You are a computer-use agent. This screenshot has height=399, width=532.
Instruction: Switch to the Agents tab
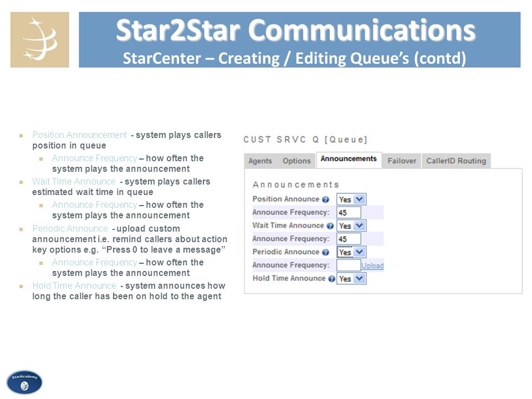(x=260, y=161)
